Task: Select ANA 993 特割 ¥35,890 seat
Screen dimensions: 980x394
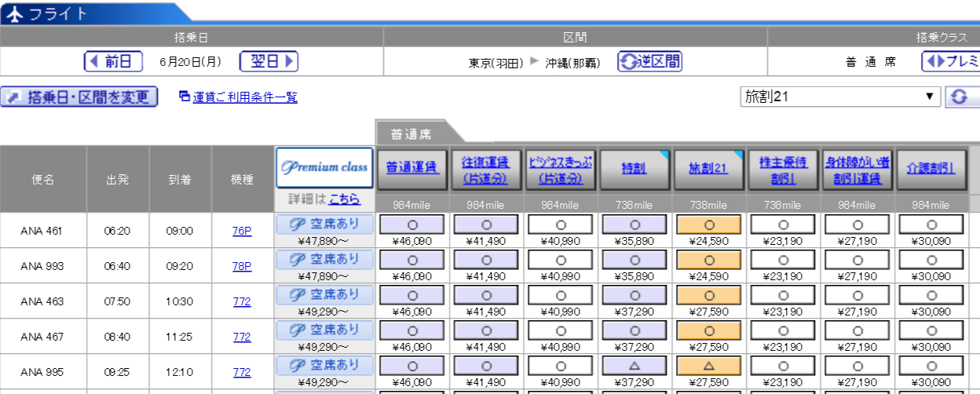Action: click(x=634, y=260)
